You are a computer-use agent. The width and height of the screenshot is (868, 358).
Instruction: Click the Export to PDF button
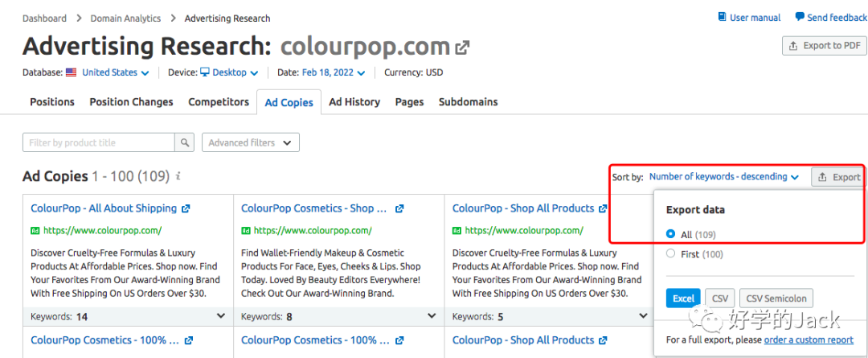[x=825, y=46]
